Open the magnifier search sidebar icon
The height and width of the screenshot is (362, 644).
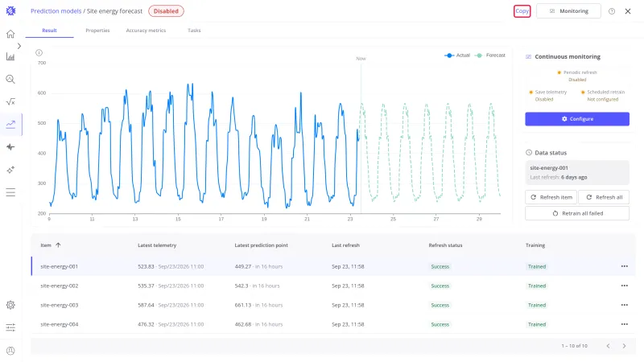point(10,79)
